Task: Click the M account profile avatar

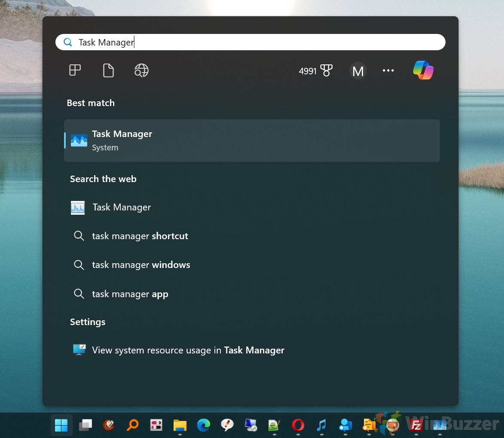Action: pyautogui.click(x=358, y=71)
